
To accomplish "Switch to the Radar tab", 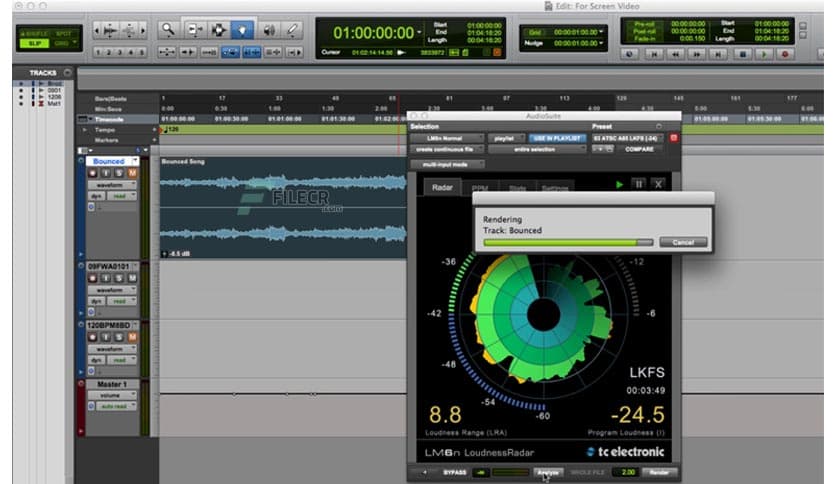I will pos(440,186).
